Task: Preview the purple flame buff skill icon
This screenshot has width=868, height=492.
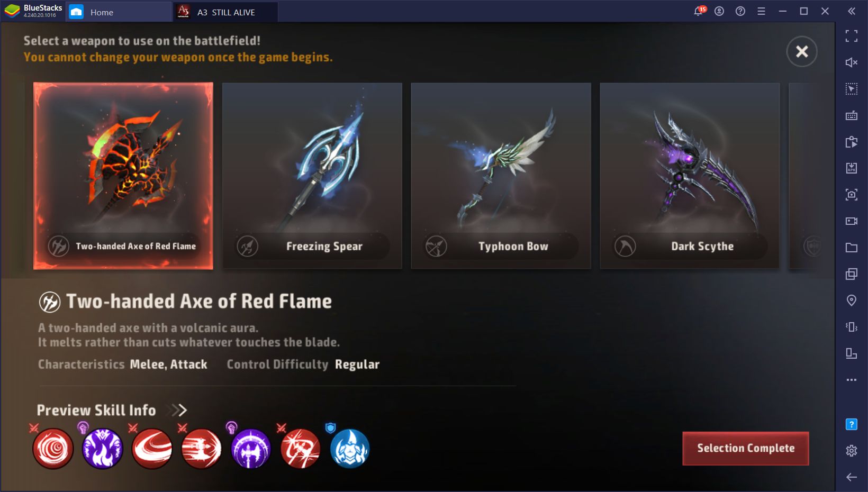Action: point(103,449)
